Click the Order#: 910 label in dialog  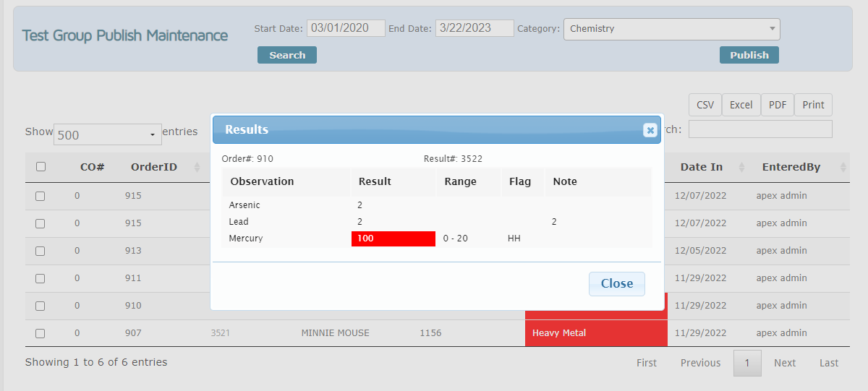point(247,159)
